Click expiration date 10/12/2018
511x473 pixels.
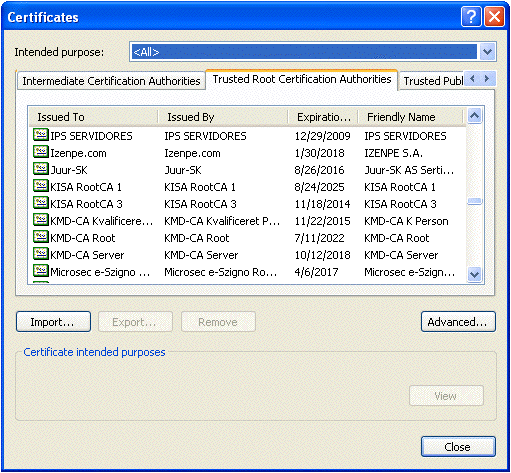point(322,255)
